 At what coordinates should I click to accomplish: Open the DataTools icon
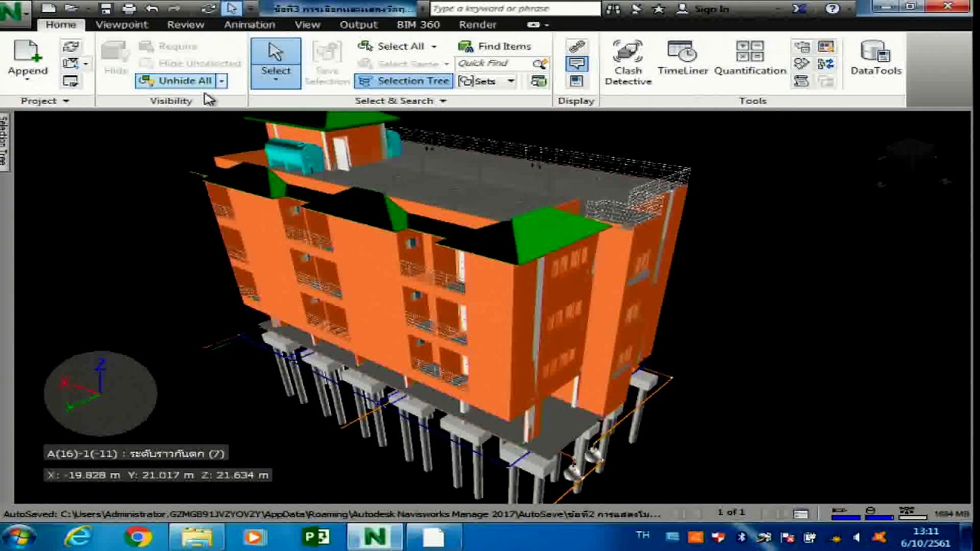click(x=876, y=58)
